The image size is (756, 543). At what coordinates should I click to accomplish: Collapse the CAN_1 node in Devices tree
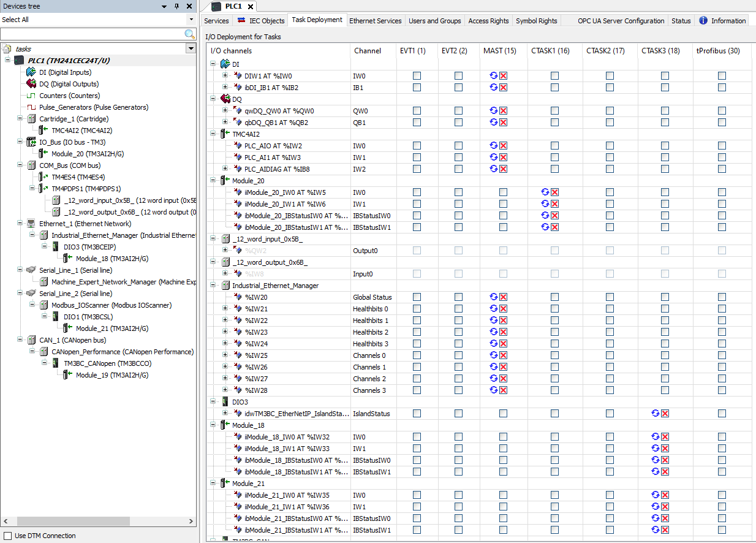click(x=20, y=340)
